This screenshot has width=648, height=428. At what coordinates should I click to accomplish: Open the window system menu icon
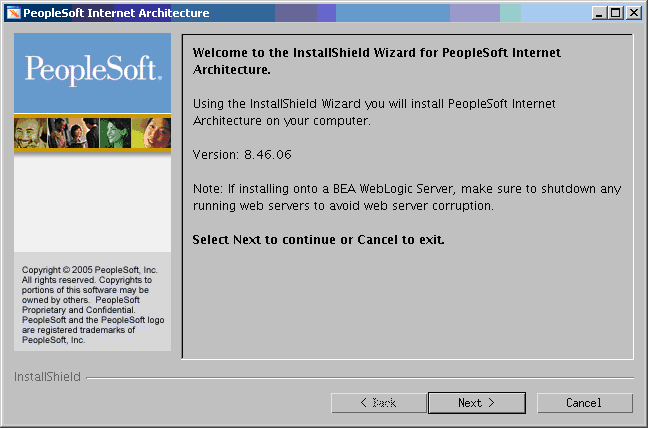(12, 13)
